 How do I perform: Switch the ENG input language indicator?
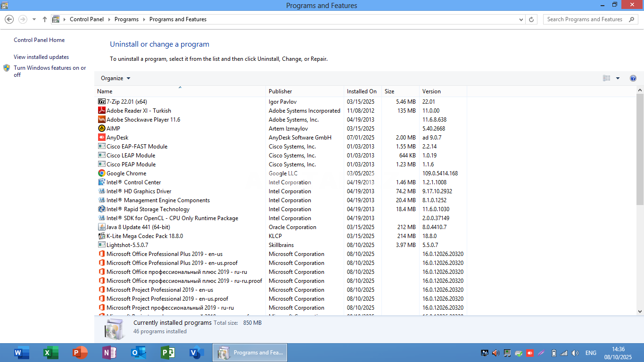click(x=591, y=353)
